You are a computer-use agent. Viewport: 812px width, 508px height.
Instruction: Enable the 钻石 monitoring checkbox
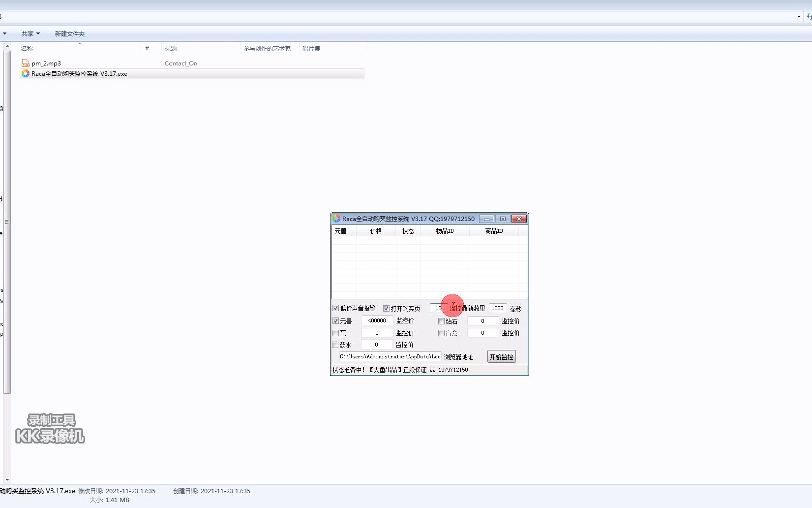click(x=442, y=321)
